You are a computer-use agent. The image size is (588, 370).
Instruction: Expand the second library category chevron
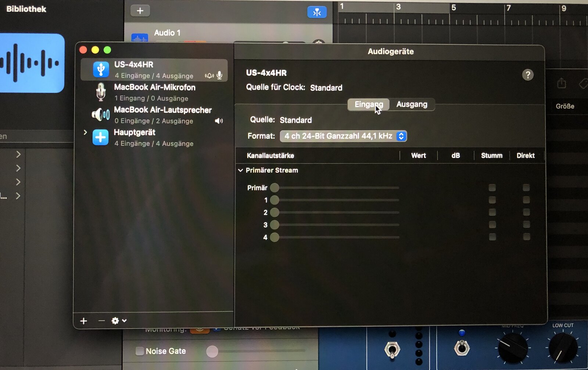tap(18, 168)
